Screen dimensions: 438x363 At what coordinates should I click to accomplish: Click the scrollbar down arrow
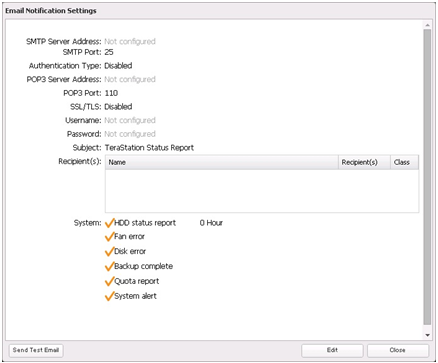tap(427, 335)
